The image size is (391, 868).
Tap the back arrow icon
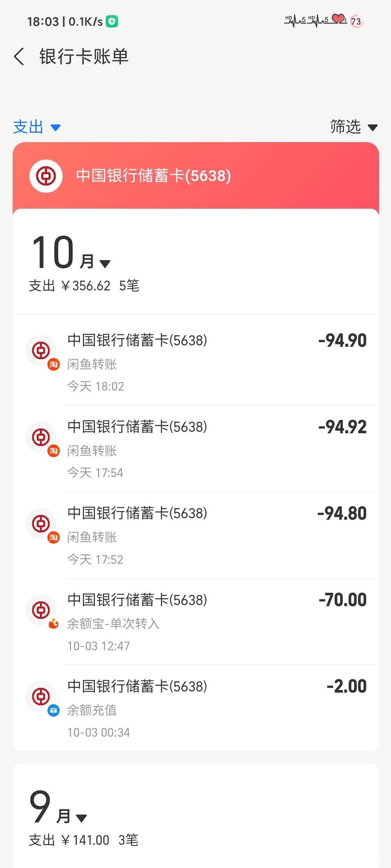[19, 57]
